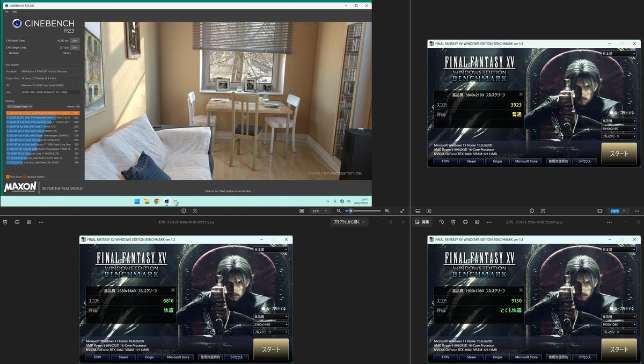Start the CPU (Multi Core) test

(75, 40)
